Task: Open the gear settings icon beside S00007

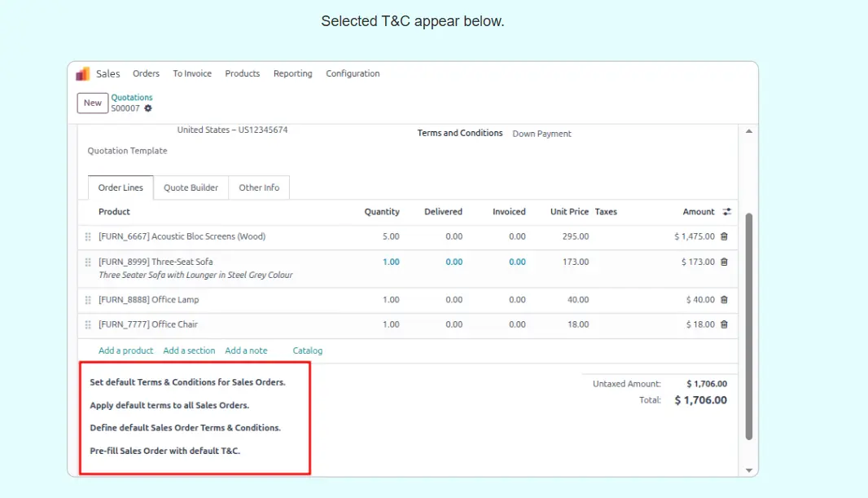Action: (x=148, y=108)
